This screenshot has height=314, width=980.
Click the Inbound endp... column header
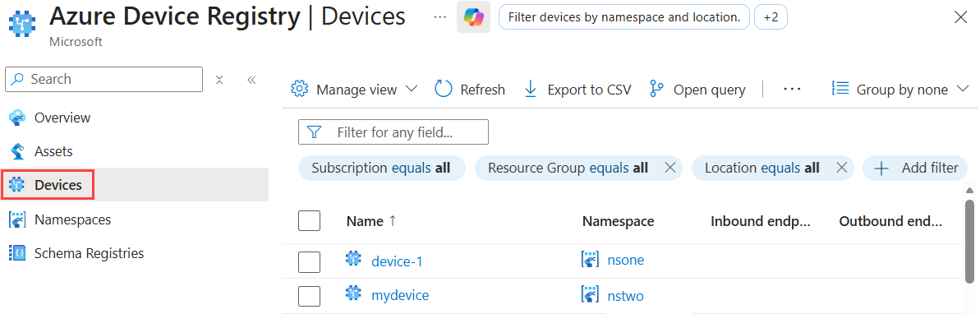tap(760, 221)
